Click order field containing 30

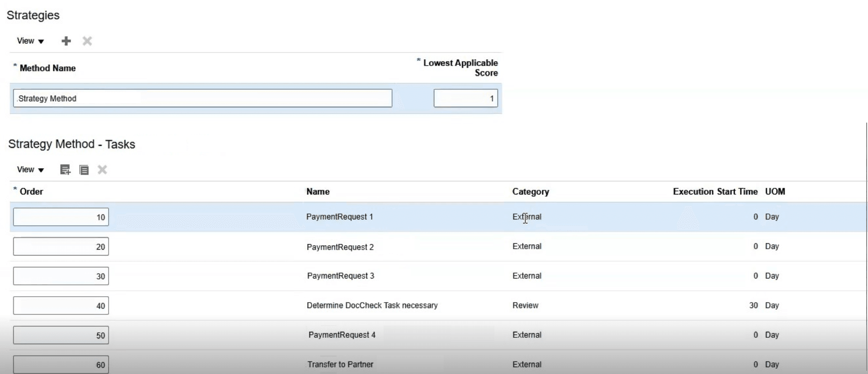click(61, 276)
